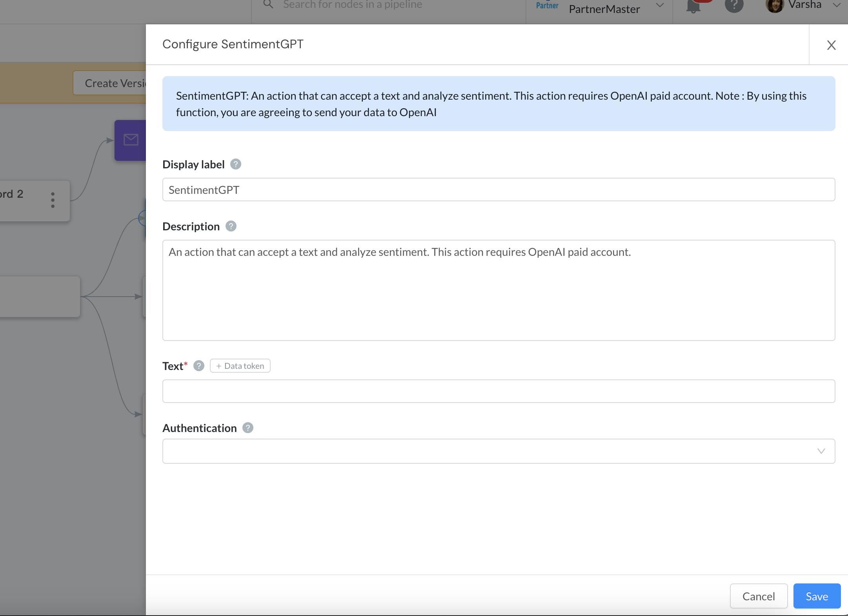Open help tooltip for Description
The width and height of the screenshot is (848, 616).
coord(231,226)
